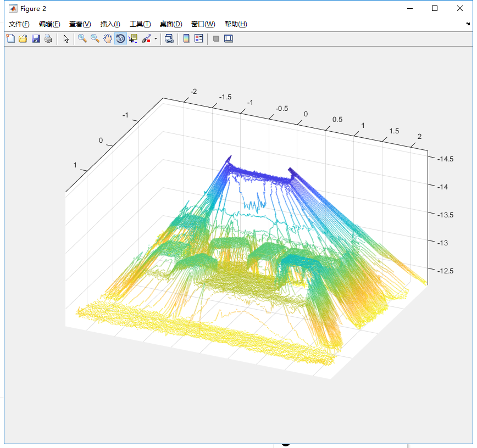Activate the Zoom In tool
Viewport: 477px width, 448px height.
click(82, 38)
